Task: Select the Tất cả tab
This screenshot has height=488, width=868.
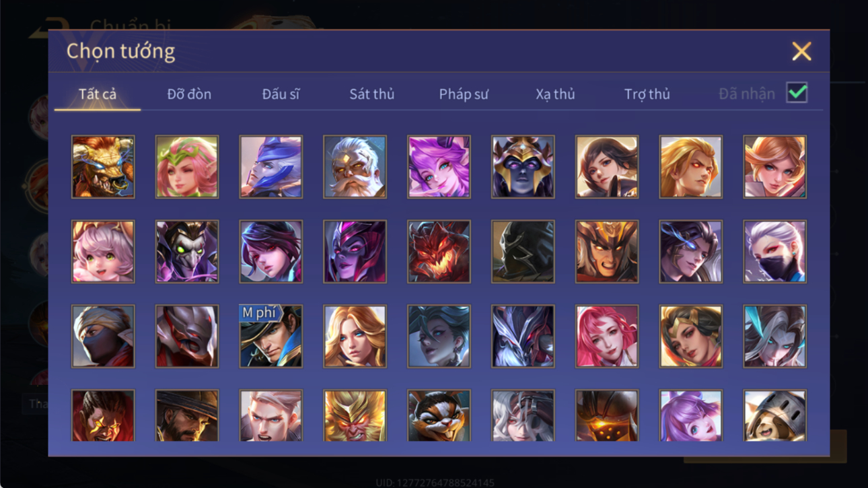Action: 98,94
